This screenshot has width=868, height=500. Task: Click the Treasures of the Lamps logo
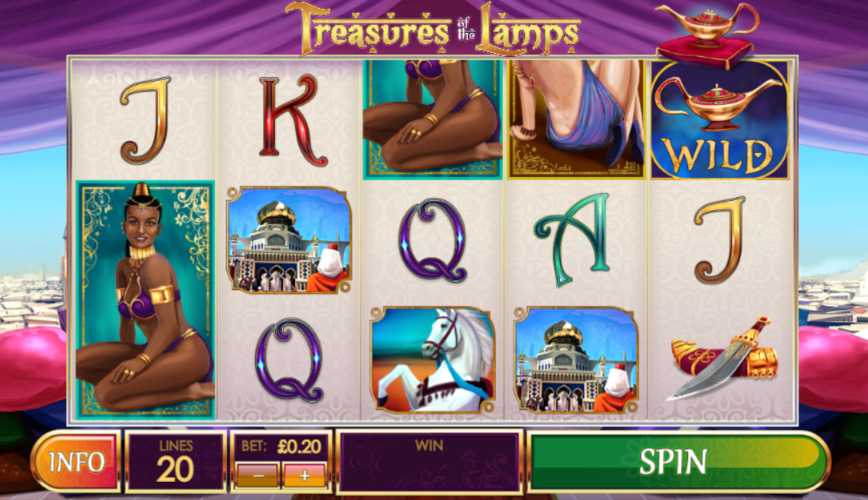pos(433,29)
